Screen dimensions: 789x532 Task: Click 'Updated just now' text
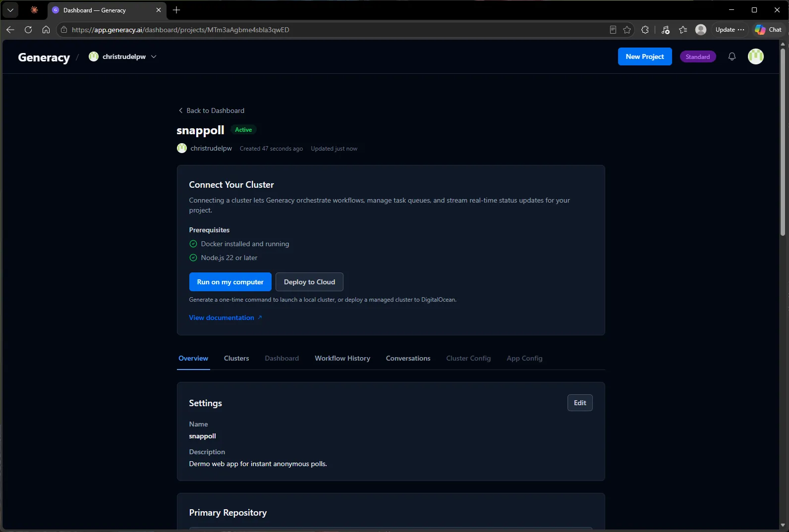[334, 149]
